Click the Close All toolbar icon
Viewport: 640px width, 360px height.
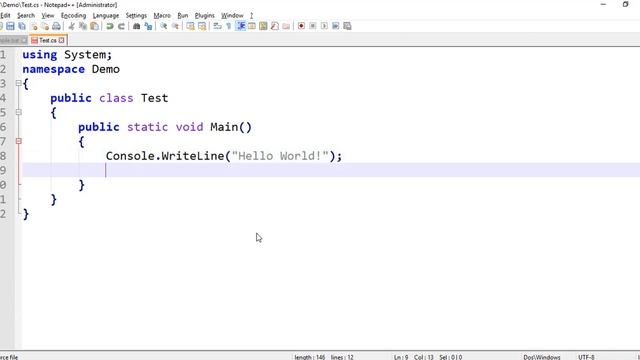[45, 26]
